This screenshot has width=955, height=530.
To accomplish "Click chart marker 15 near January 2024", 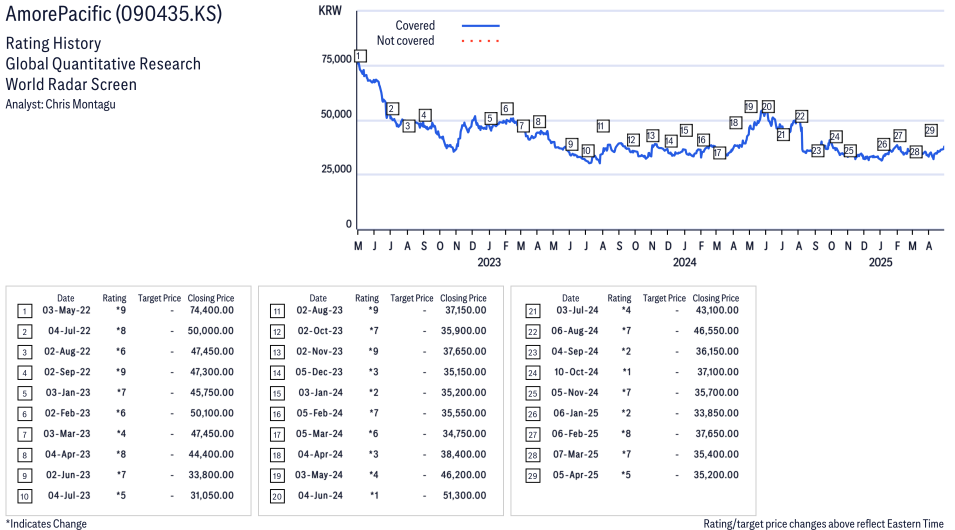I will 685,130.
